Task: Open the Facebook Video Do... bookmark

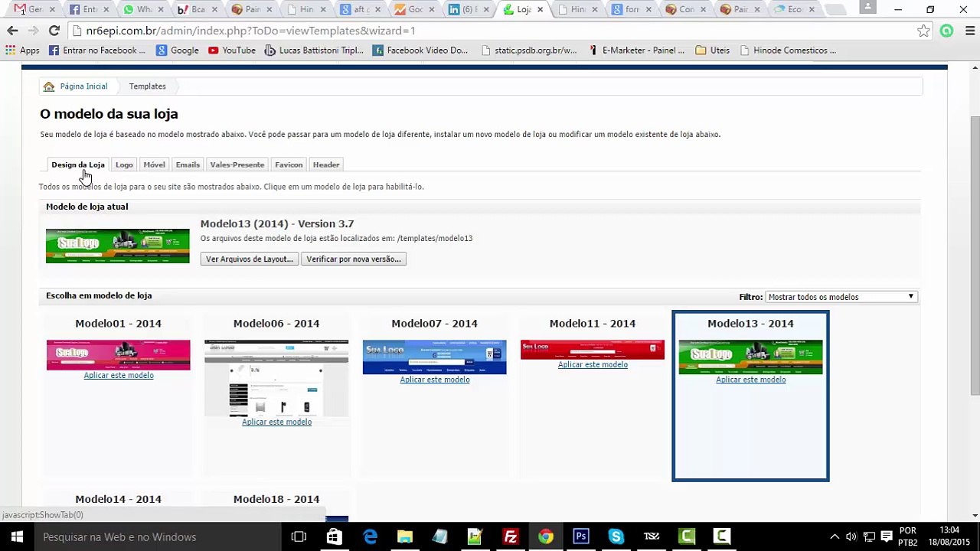Action: (x=420, y=51)
